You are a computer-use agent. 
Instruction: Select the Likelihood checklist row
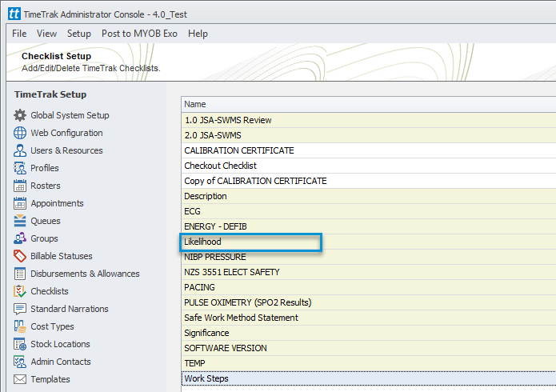(369, 242)
